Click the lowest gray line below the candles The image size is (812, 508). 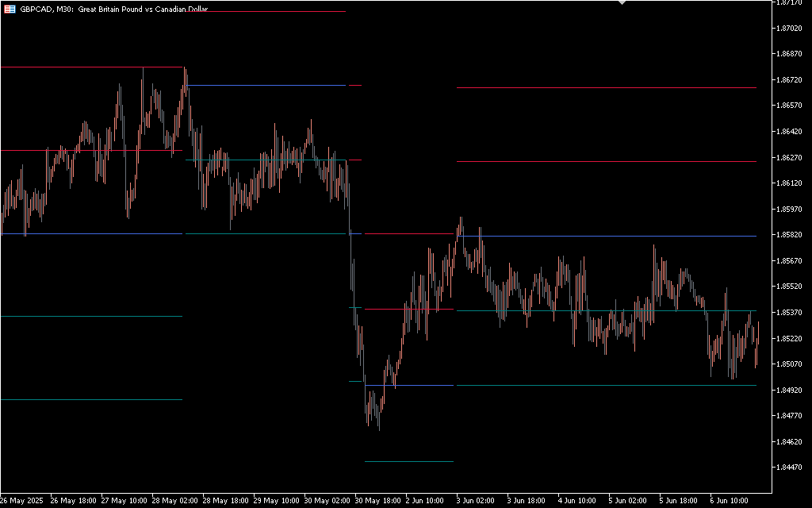point(408,461)
